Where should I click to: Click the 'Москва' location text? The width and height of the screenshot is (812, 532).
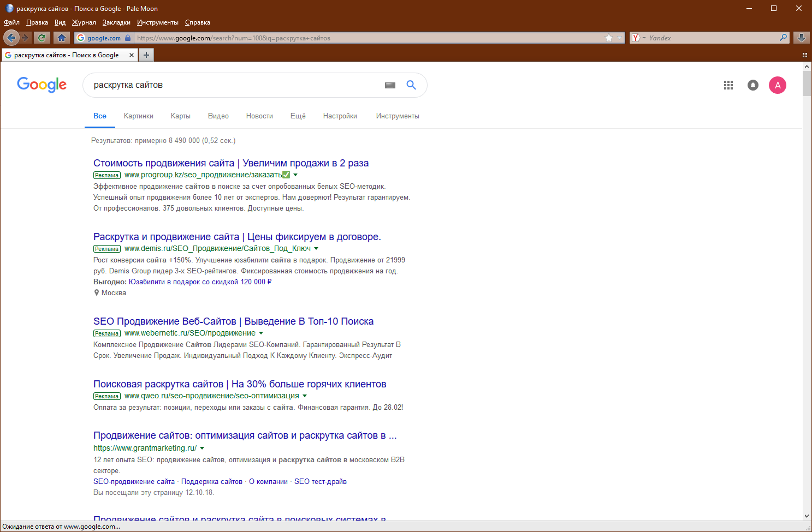114,293
